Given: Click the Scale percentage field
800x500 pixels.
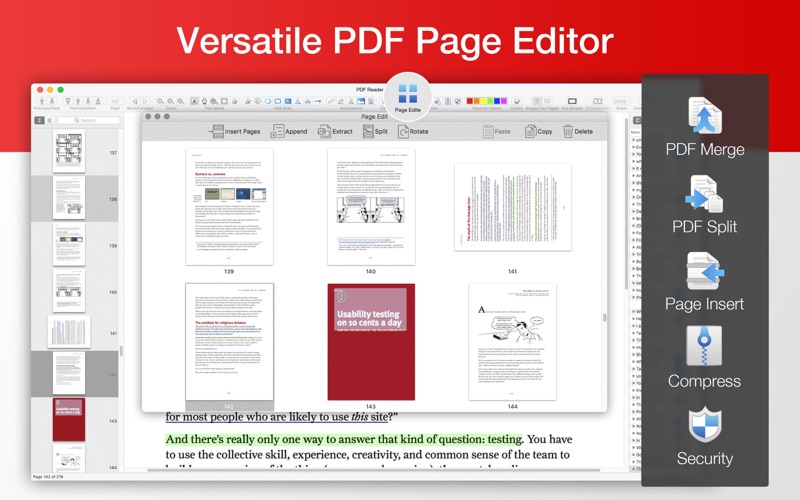Looking at the screenshot, I should pyautogui.click(x=620, y=101).
